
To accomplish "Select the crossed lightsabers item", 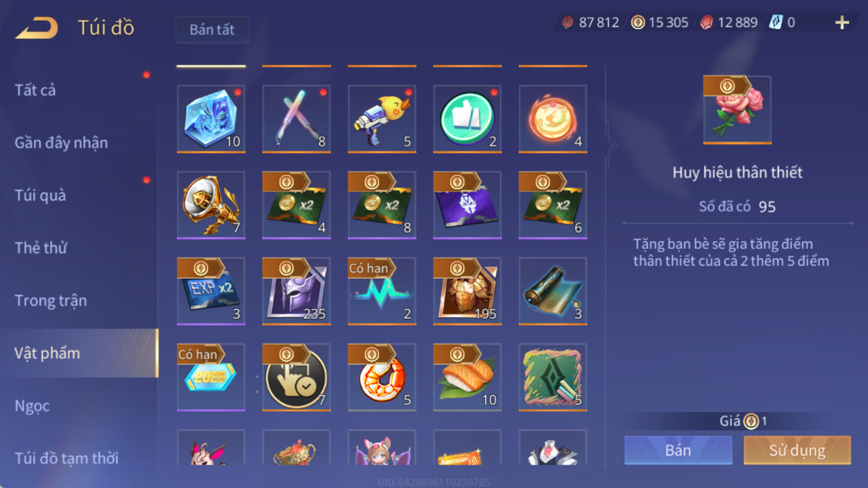I will coord(297,119).
